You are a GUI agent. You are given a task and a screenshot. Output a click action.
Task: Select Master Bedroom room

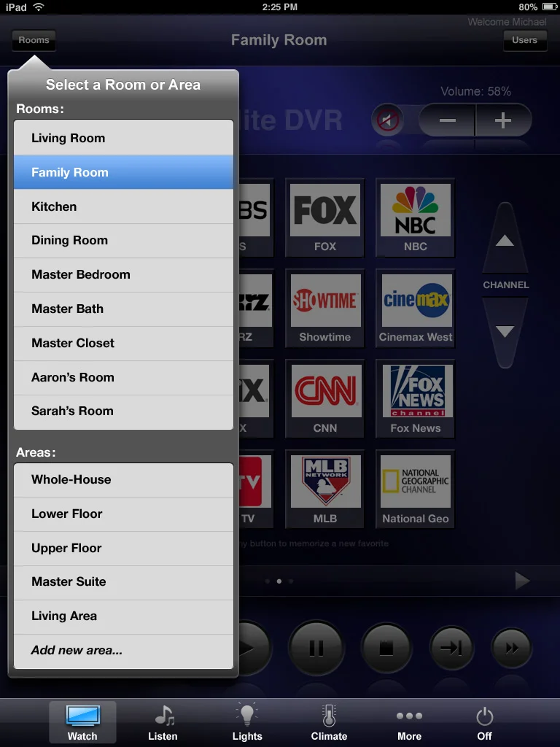(x=123, y=275)
